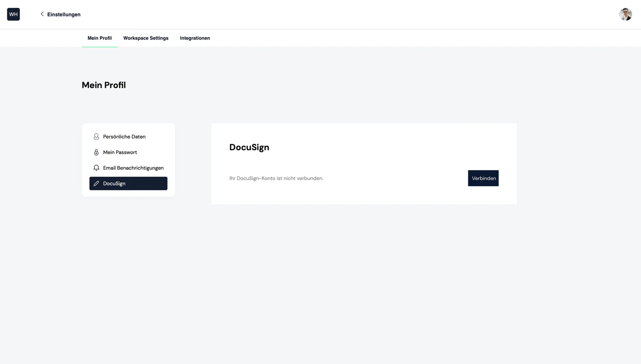
Task: Open Mein Passwort settings
Action: point(128,152)
